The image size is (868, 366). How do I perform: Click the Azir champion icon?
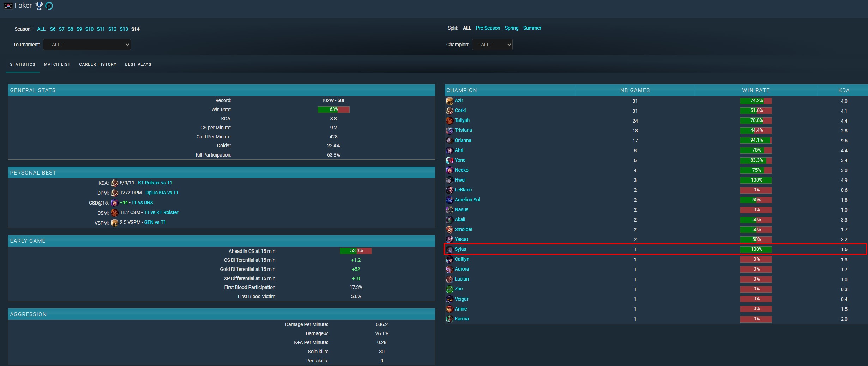[450, 101]
